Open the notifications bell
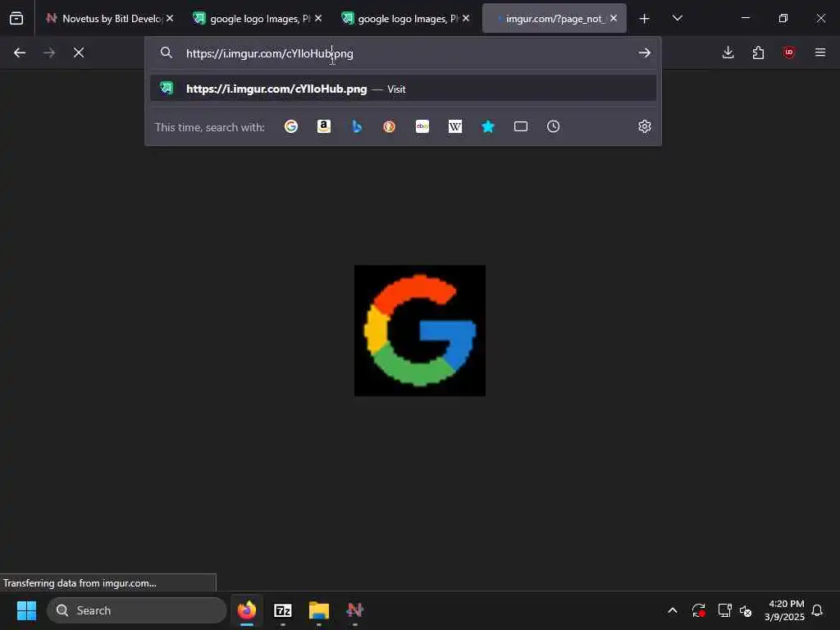This screenshot has width=840, height=630. point(817,610)
